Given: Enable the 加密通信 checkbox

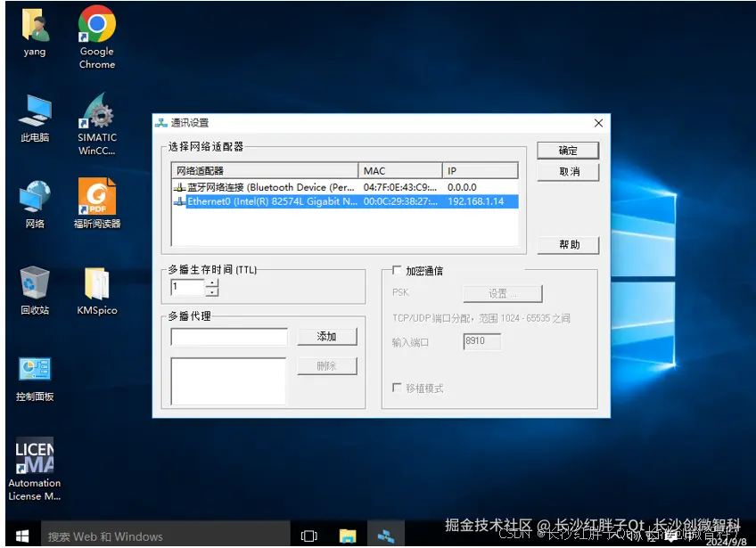Looking at the screenshot, I should coord(397,270).
